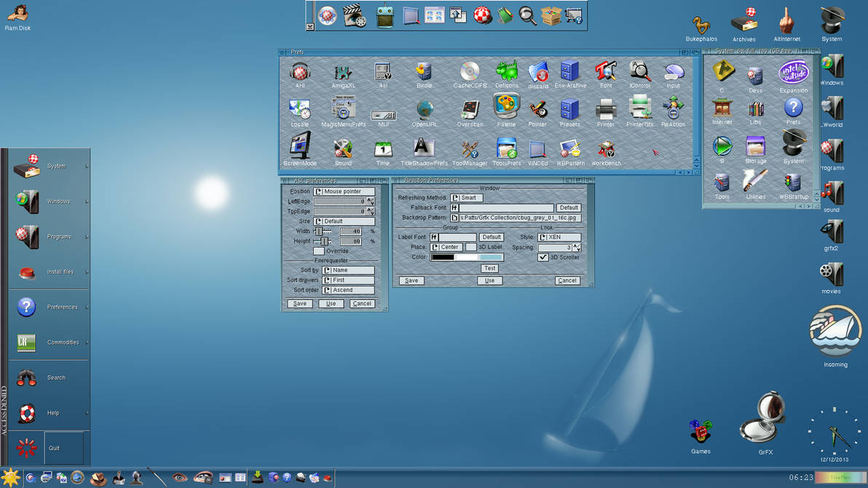868x488 pixels.
Task: Uncheck the 3D Scroller checkbox
Action: coord(543,257)
